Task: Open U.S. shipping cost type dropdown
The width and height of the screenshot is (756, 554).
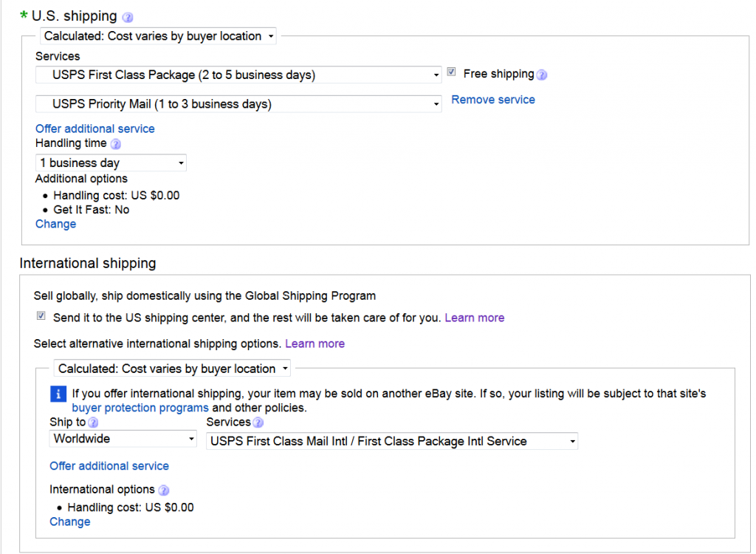Action: point(158,36)
